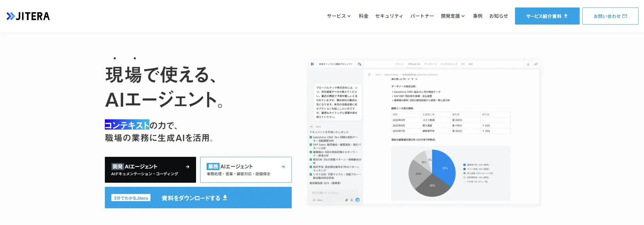Click the blue 35% legend swatch
The height and width of the screenshot is (225, 644).
464,165
